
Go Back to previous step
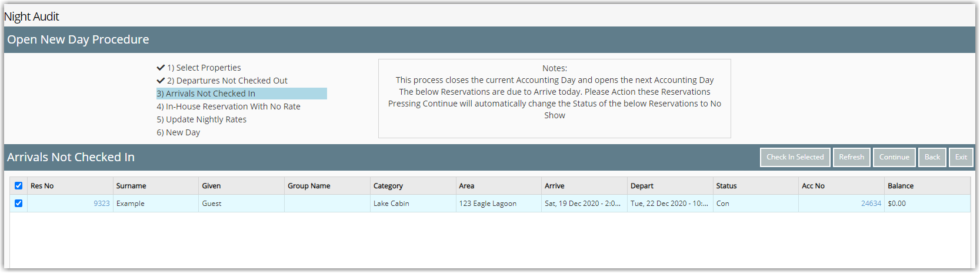click(932, 157)
